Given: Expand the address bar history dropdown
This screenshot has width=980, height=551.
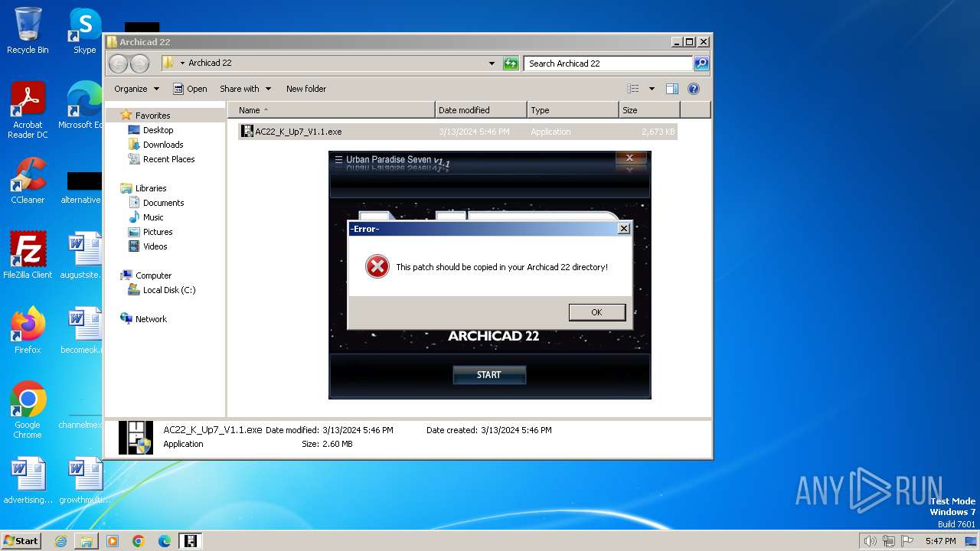Looking at the screenshot, I should click(492, 64).
